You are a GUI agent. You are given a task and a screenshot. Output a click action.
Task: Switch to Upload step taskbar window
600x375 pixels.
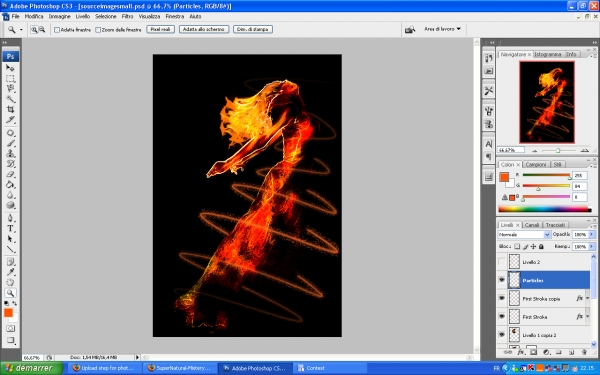103,368
